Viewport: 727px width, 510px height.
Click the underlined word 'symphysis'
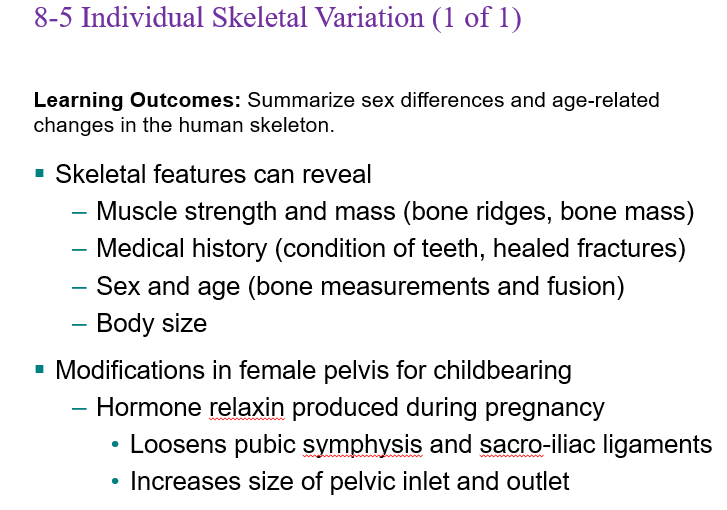tap(362, 445)
